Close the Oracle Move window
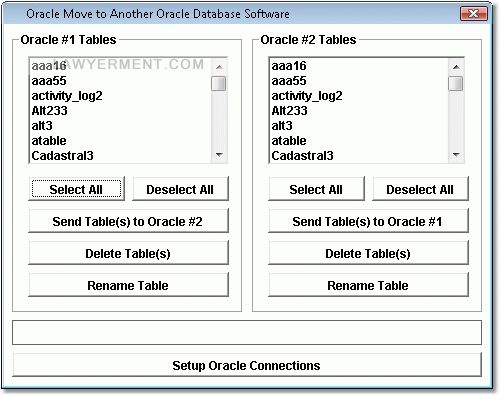 tap(474, 14)
